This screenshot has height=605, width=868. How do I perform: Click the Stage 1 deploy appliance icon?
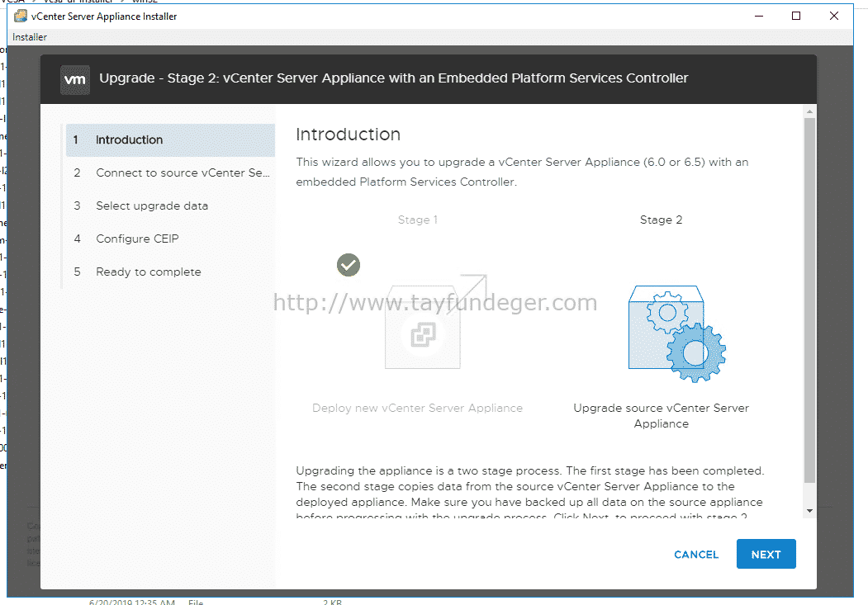coord(436,322)
